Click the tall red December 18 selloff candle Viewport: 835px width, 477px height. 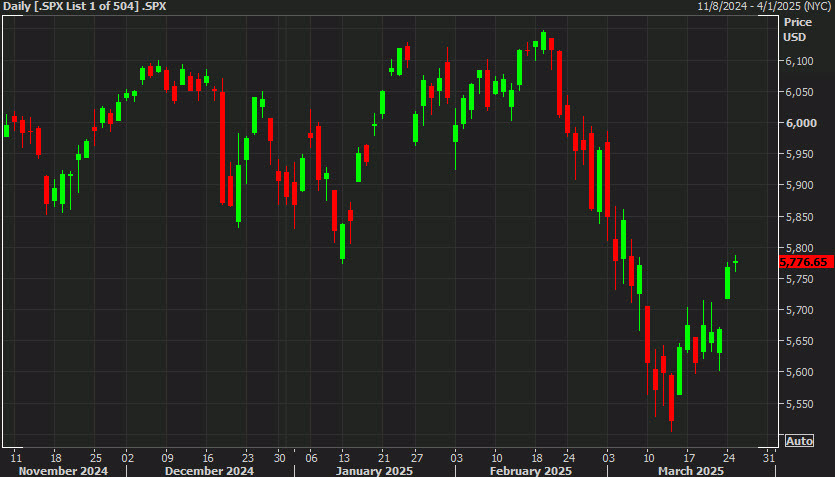coord(222,147)
